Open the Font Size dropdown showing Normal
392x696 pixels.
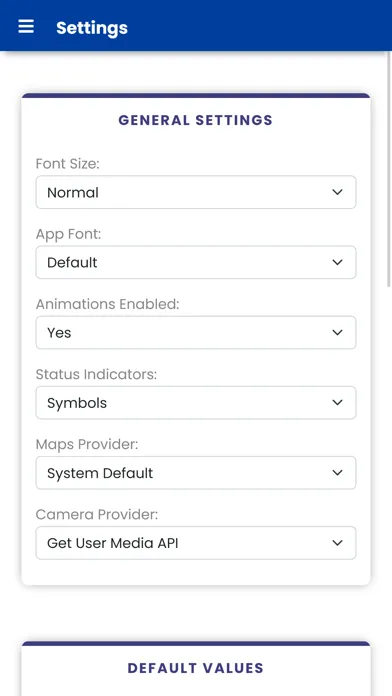click(x=196, y=192)
